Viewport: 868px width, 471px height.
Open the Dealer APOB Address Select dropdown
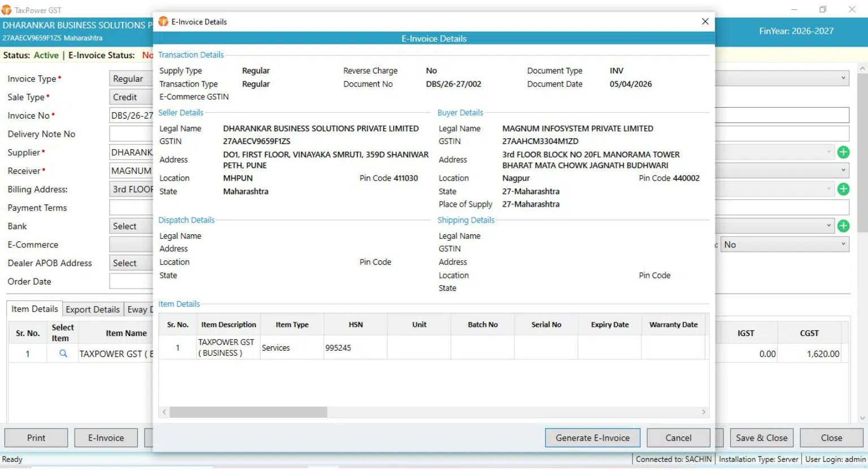[x=131, y=263]
